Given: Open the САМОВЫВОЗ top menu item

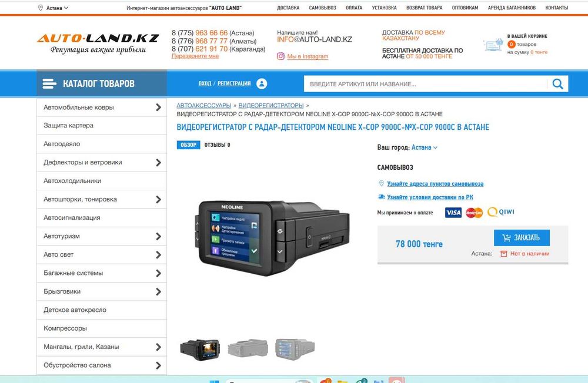Looking at the screenshot, I should [x=322, y=8].
